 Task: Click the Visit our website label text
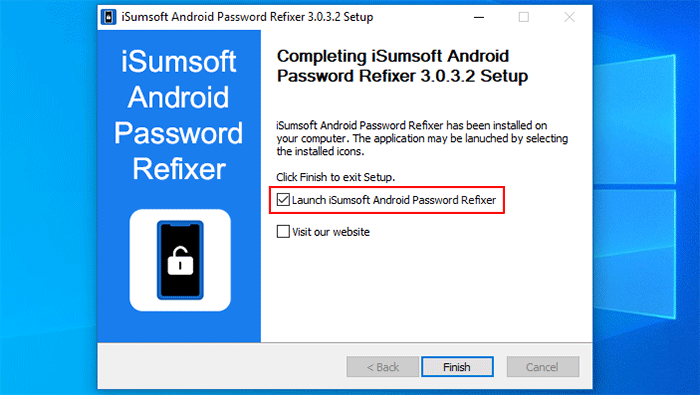point(331,232)
